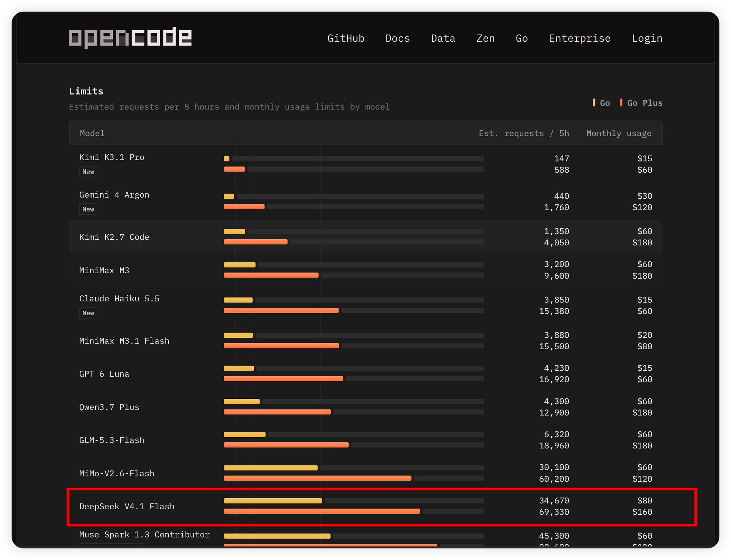Select the MiniMax M3.1 Flash model name

point(124,341)
